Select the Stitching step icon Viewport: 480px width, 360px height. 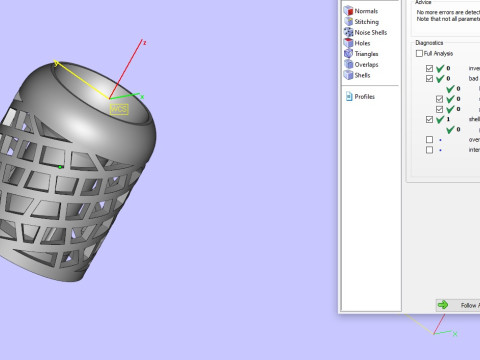pyautogui.click(x=348, y=21)
